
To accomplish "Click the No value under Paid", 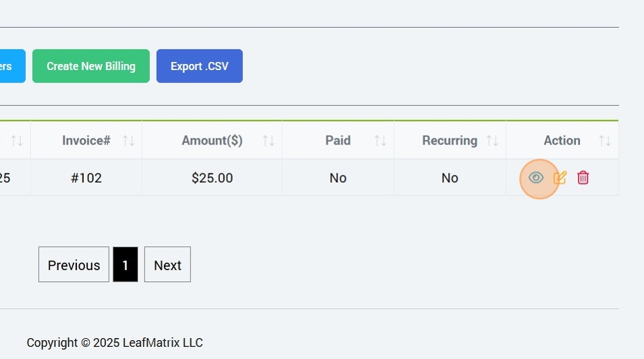I will click(x=338, y=178).
